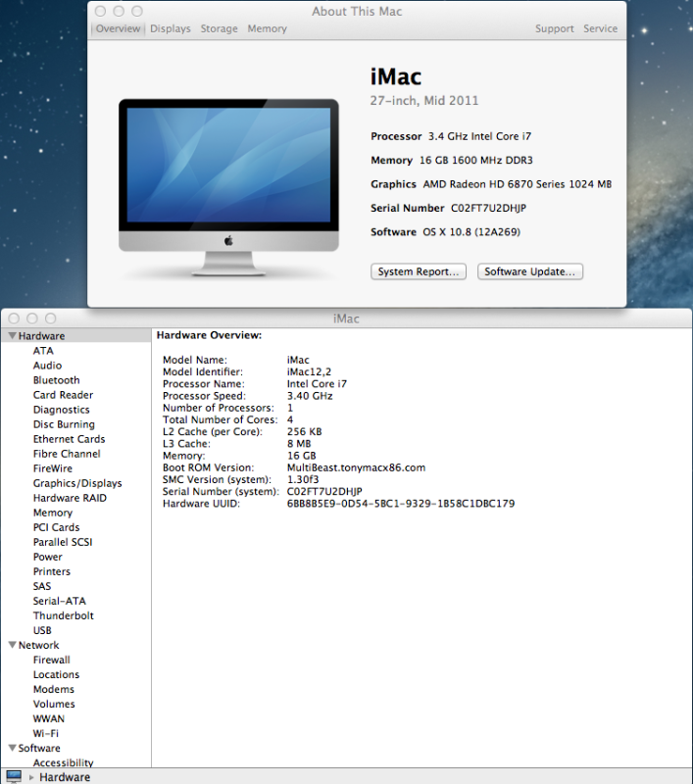Viewport: 693px width, 784px height.
Task: Click the Hardware Overview heading
Action: coord(209,335)
